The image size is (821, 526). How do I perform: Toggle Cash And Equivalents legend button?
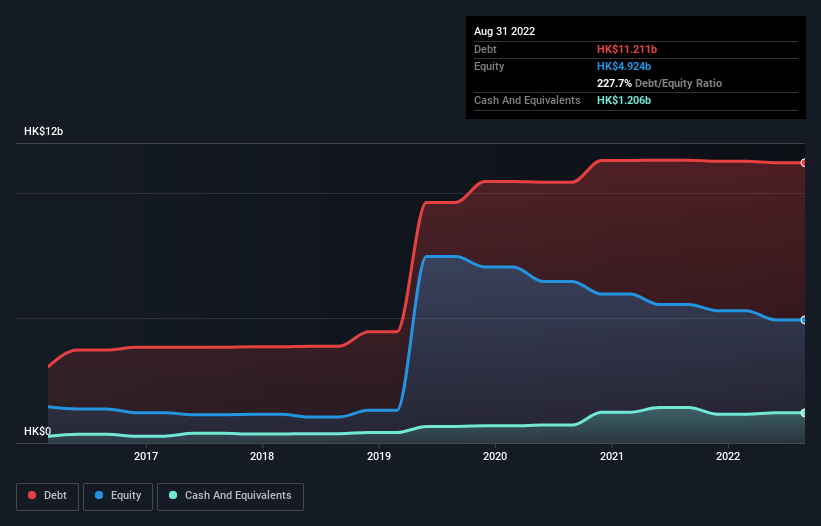coord(230,496)
